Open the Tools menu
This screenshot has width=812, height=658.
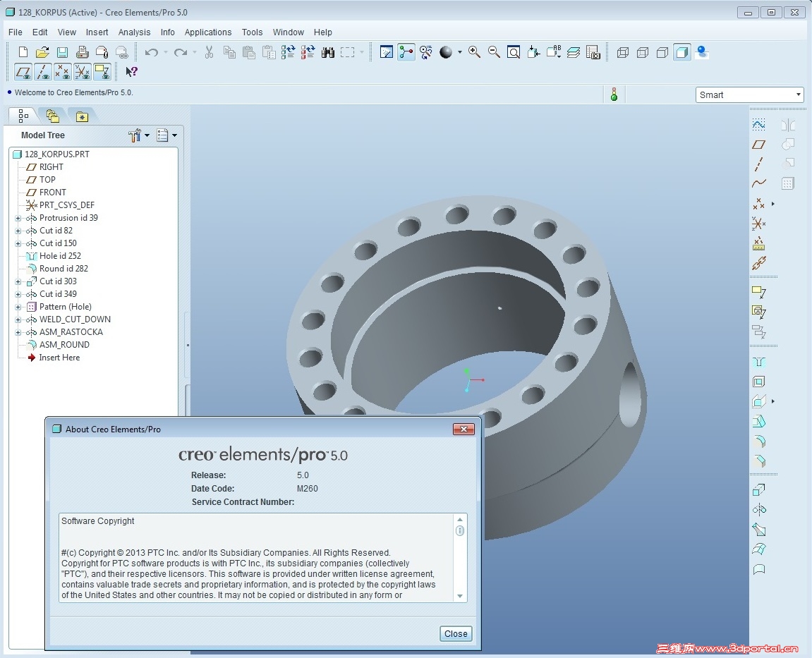252,32
